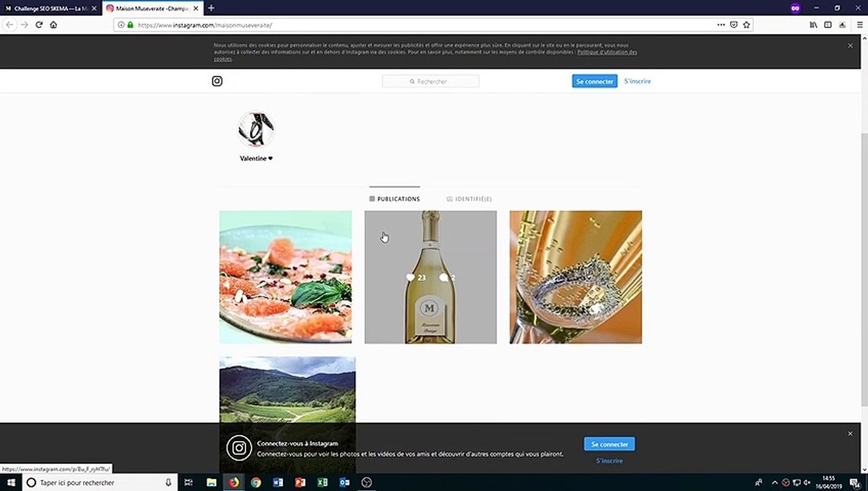Viewport: 868px width, 491px height.
Task: Click S'inscrire link in the header
Action: (637, 81)
